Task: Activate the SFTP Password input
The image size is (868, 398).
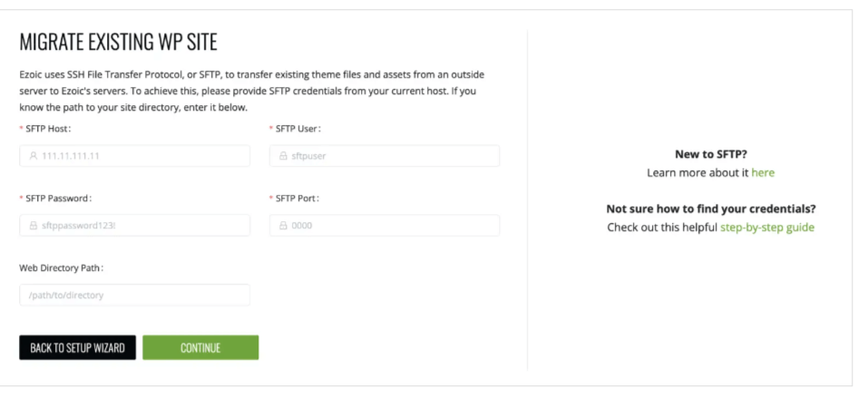Action: click(x=134, y=226)
